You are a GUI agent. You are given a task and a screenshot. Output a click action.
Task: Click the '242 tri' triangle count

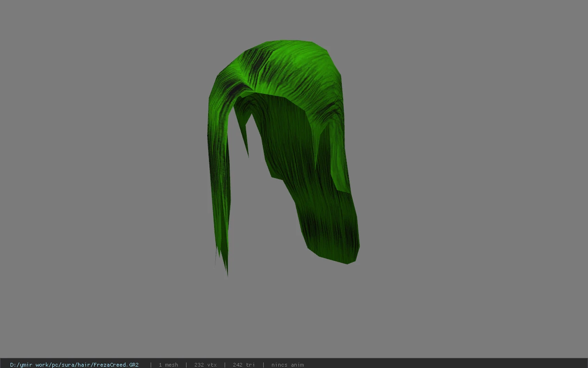[243, 365]
